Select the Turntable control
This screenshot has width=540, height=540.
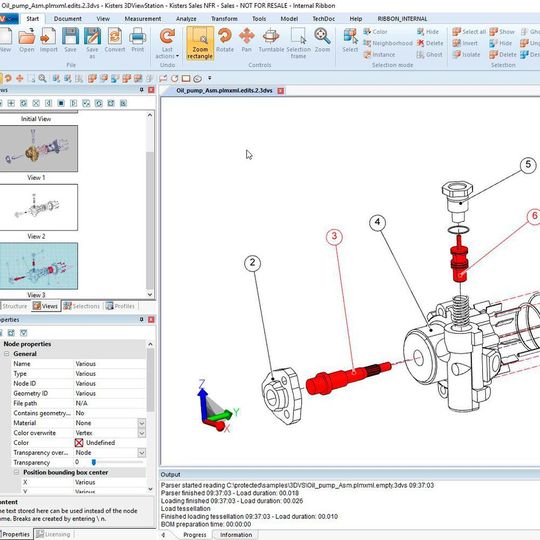click(271, 40)
